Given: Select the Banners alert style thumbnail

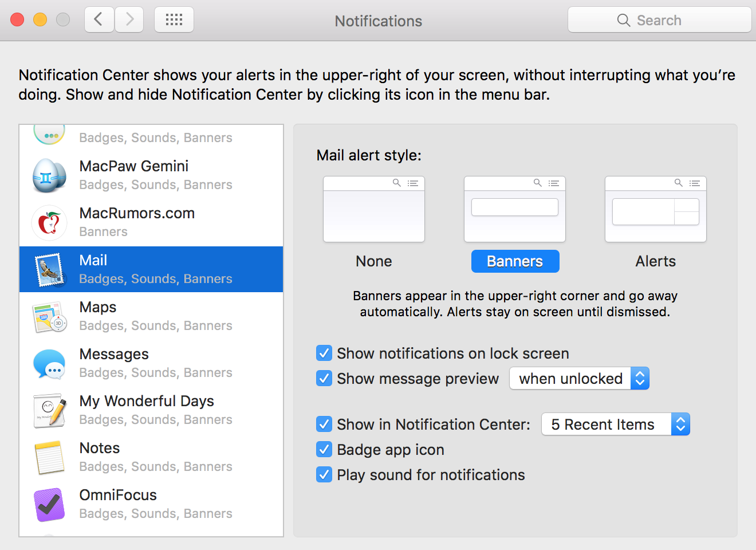Looking at the screenshot, I should 515,209.
